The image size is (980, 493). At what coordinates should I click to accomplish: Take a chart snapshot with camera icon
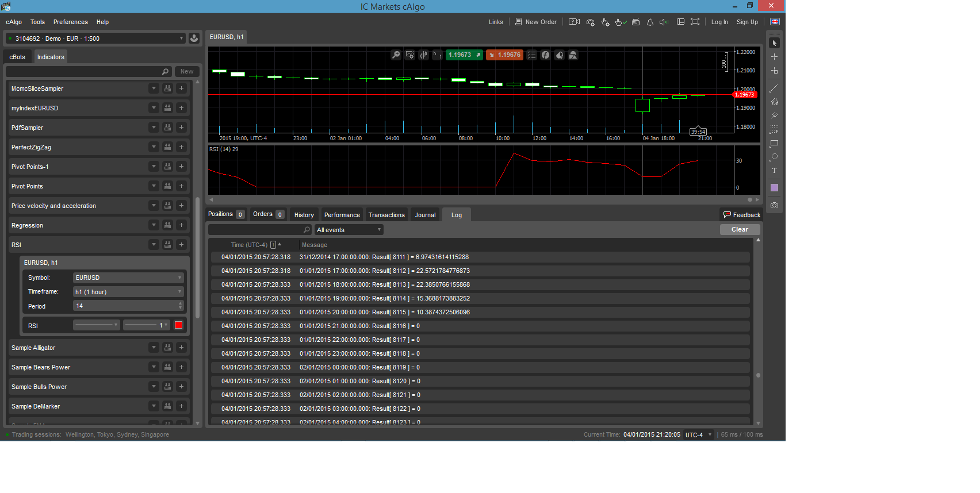click(x=774, y=205)
